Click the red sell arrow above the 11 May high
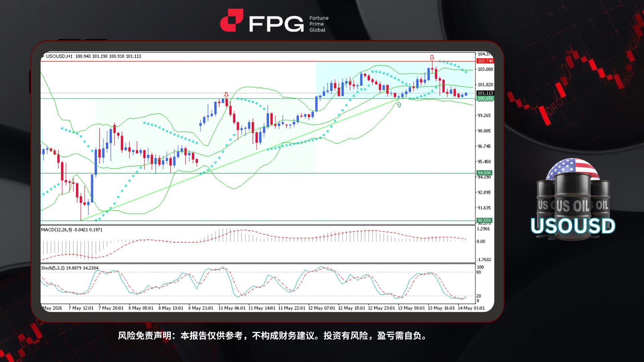The height and width of the screenshot is (362, 644). tap(226, 95)
